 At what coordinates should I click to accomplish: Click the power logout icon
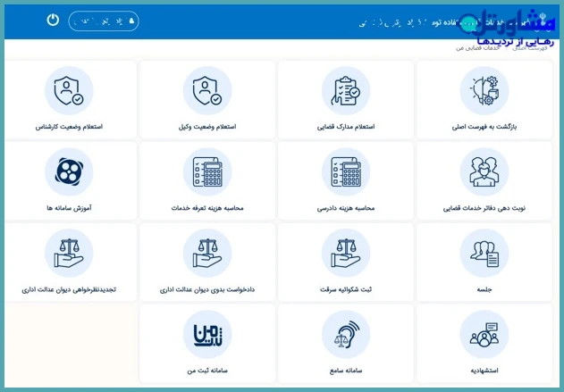[x=53, y=20]
